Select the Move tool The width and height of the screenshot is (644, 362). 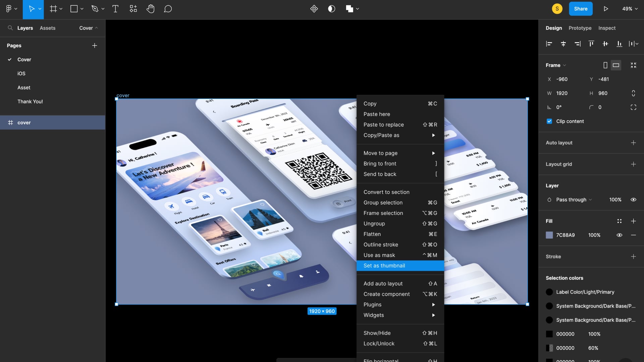pyautogui.click(x=32, y=9)
